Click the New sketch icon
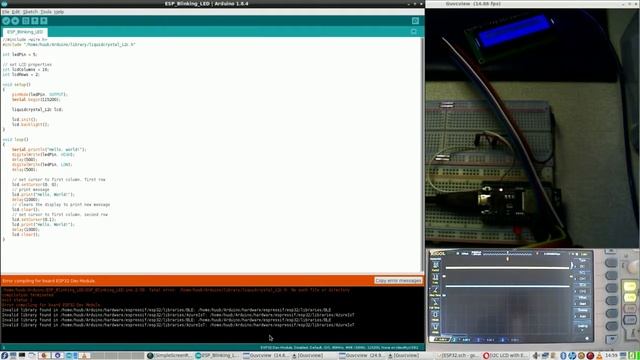This screenshot has height=360, width=640. [26, 21]
